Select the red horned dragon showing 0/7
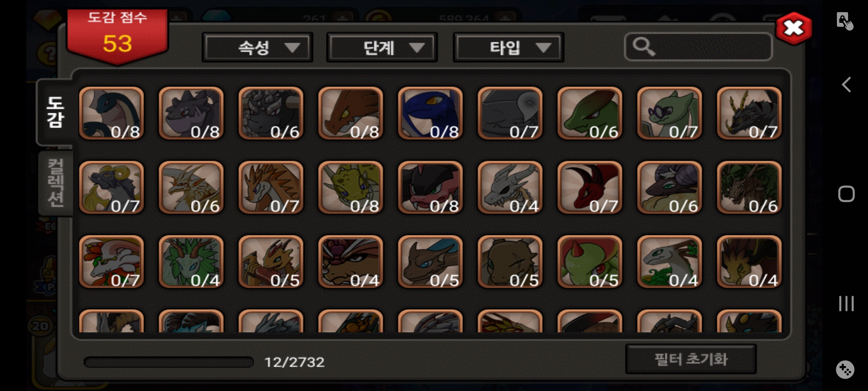The image size is (868, 391). tap(590, 188)
